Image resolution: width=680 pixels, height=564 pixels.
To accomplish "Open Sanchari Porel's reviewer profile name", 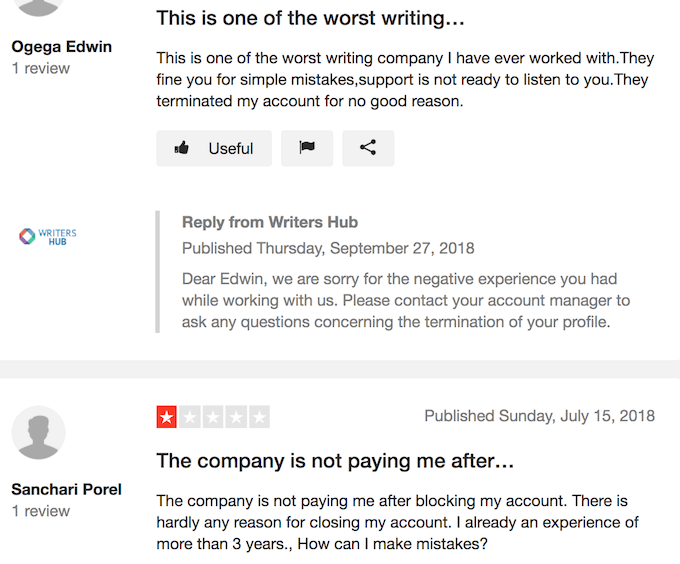I will (66, 489).
